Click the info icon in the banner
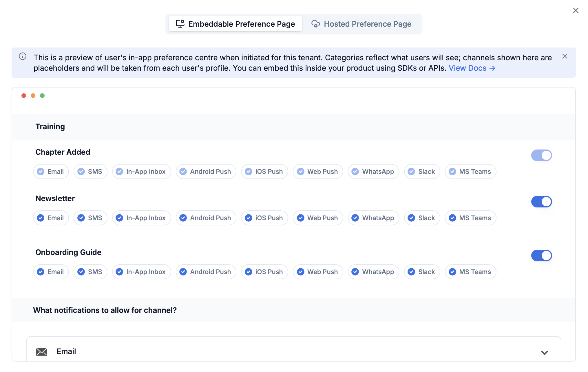This screenshot has width=588, height=372. pyautogui.click(x=23, y=56)
